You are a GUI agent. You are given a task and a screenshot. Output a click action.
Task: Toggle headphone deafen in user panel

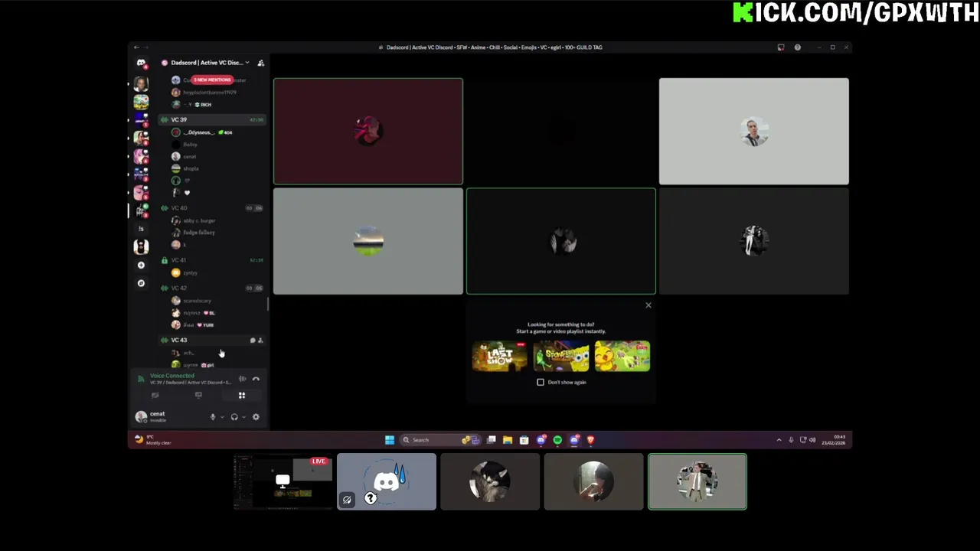click(x=234, y=417)
